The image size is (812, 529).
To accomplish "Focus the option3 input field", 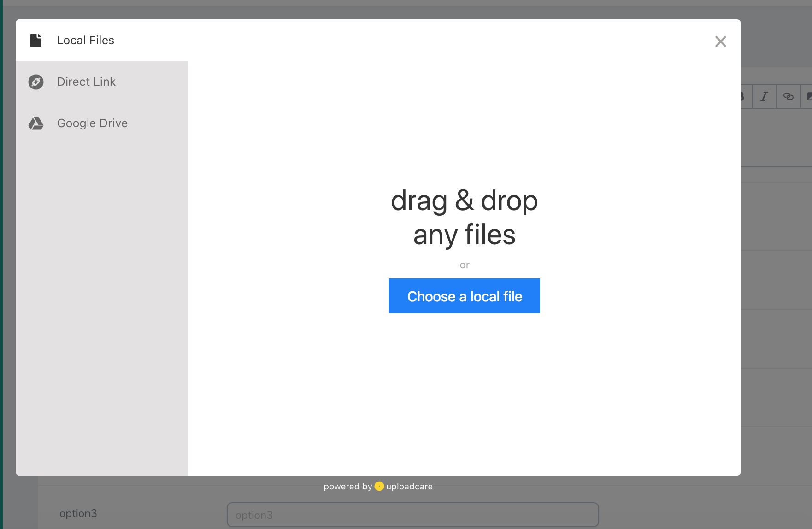I will tap(412, 515).
